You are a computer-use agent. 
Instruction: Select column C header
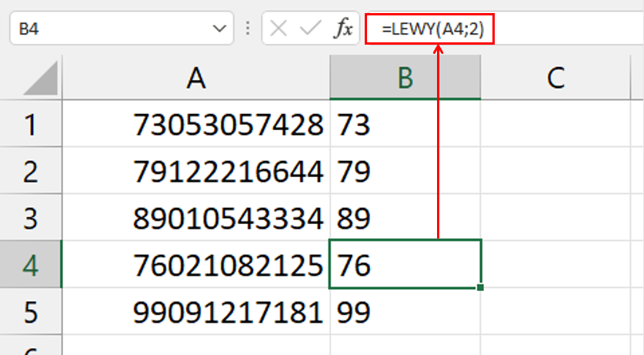(556, 79)
